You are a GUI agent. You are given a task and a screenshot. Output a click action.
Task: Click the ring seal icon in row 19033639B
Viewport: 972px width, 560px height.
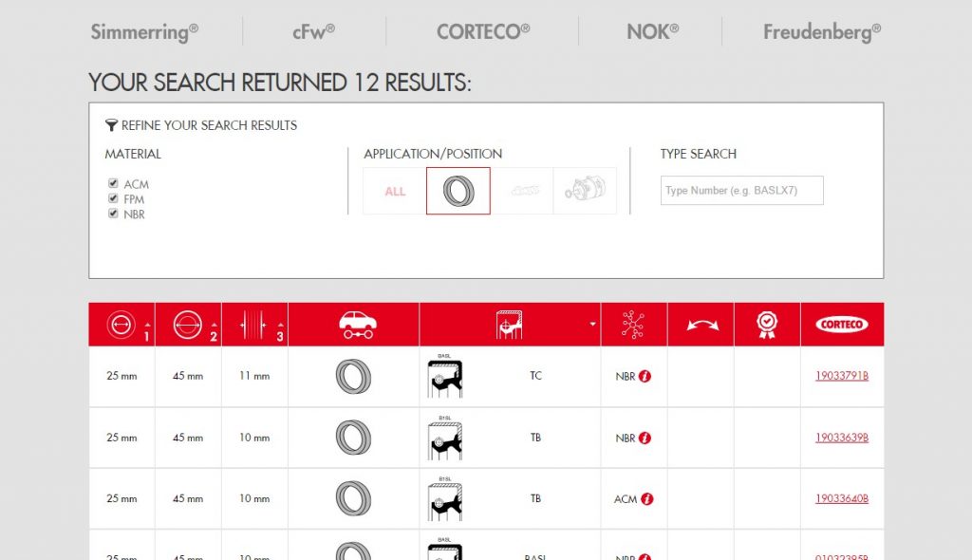point(353,438)
